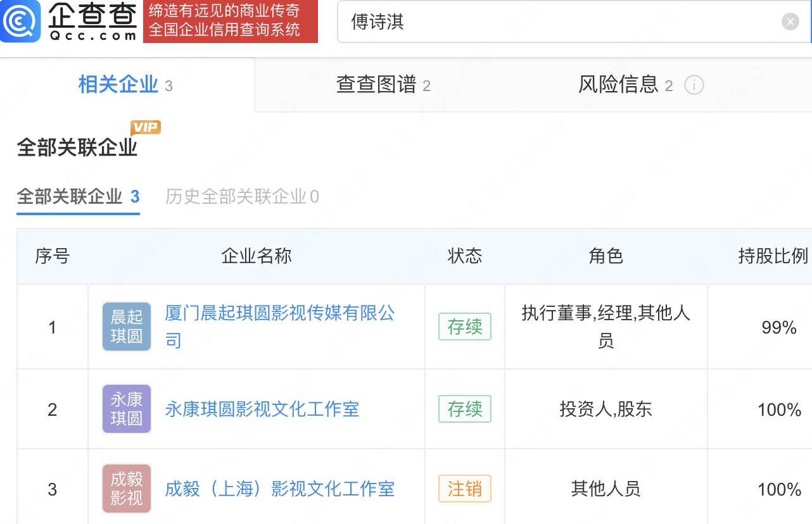The image size is (812, 524).
Task: Select the 全部关联企业 sub-tab
Action: (78, 197)
